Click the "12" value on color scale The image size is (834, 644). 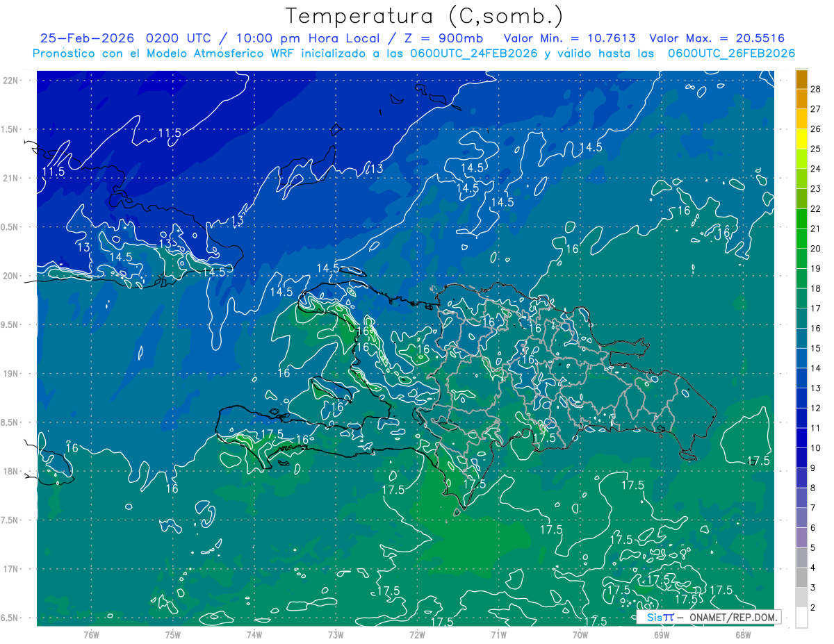point(816,408)
